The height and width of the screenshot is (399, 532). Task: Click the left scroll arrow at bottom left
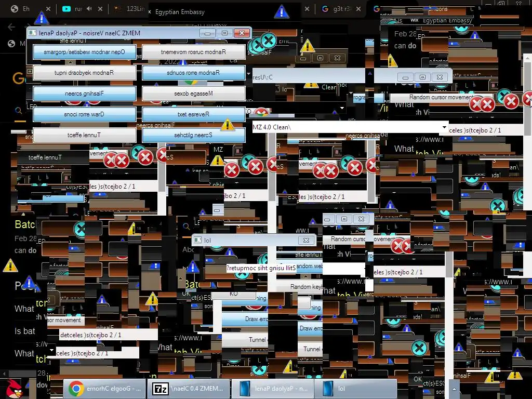4,374
